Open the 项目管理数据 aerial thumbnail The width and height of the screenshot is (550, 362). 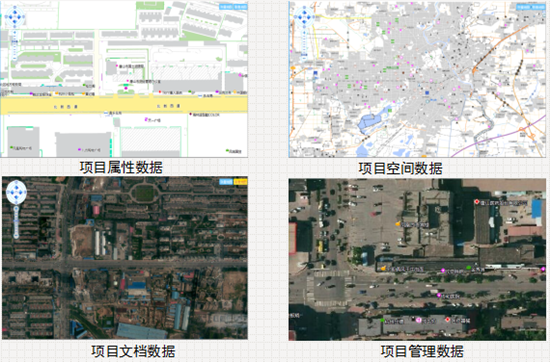click(417, 260)
